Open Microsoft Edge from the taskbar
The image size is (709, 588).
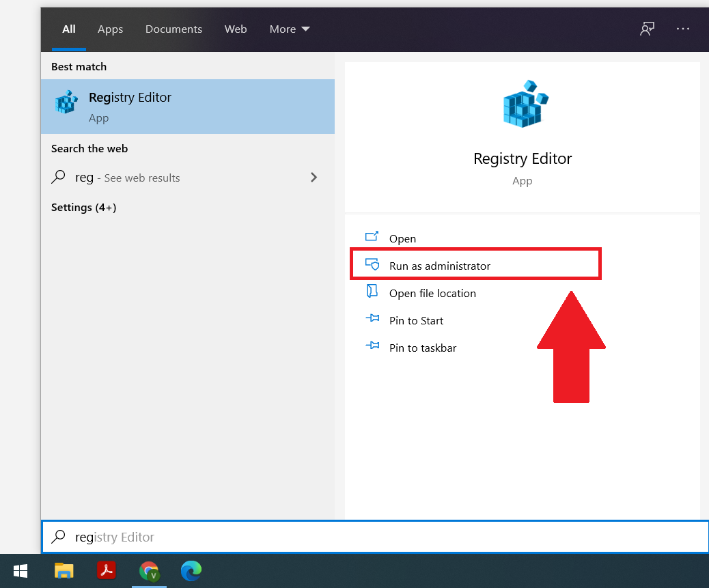[x=191, y=571]
